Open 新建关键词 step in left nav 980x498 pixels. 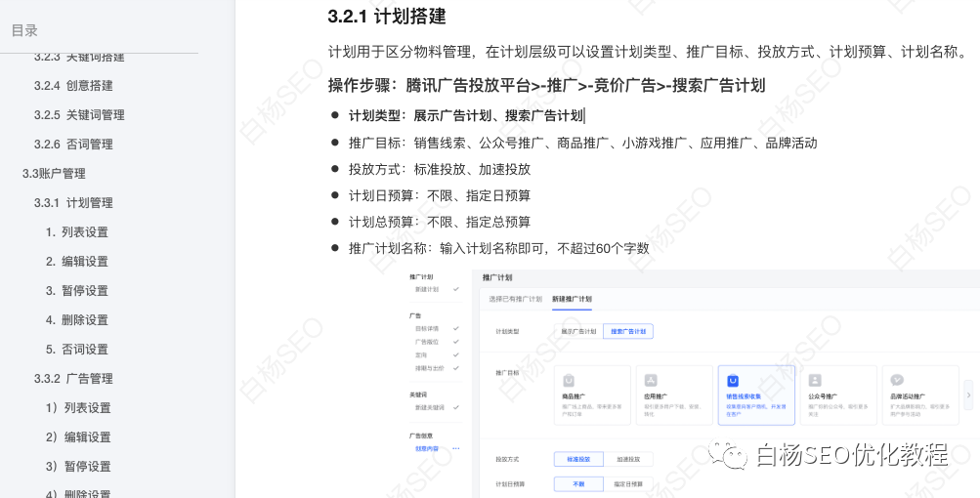(x=429, y=407)
